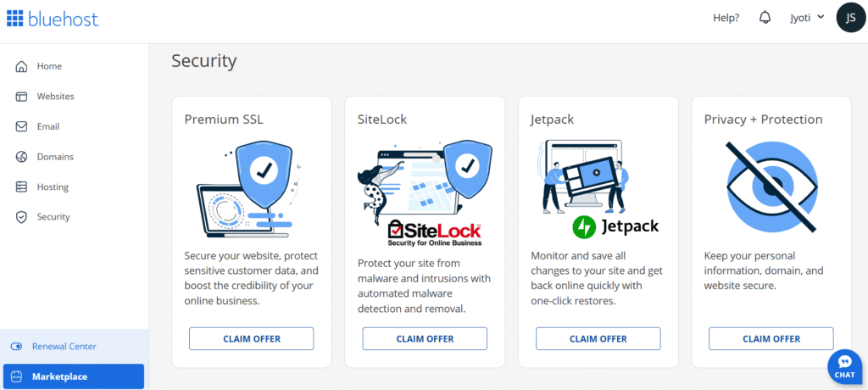This screenshot has height=390, width=868.
Task: Open the notifications bell
Action: pyautogui.click(x=765, y=18)
